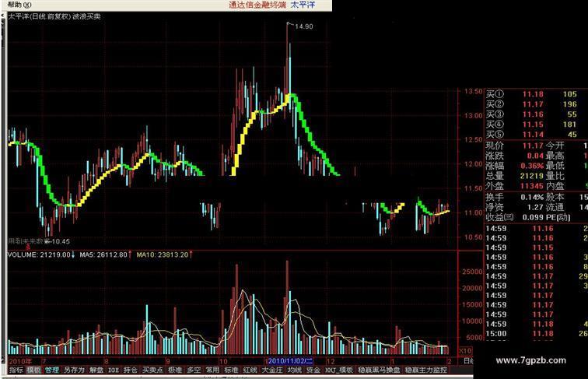Click the 买② bid price 11.17
Screen dimensions: 588x379
(533, 104)
